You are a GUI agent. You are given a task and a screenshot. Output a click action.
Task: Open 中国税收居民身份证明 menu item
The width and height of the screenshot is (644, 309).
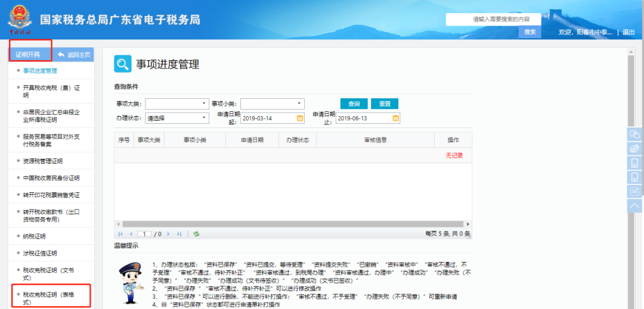click(51, 178)
